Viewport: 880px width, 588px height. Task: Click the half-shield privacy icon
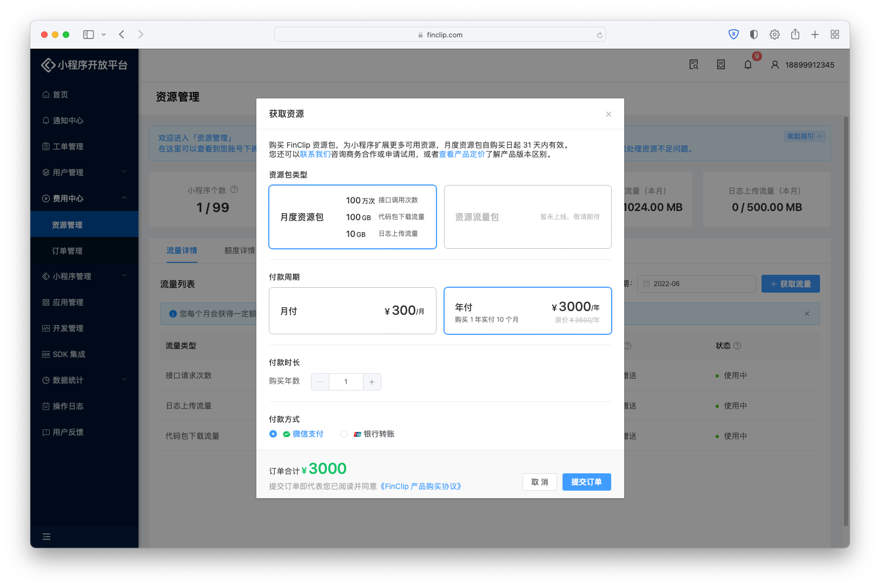(754, 35)
